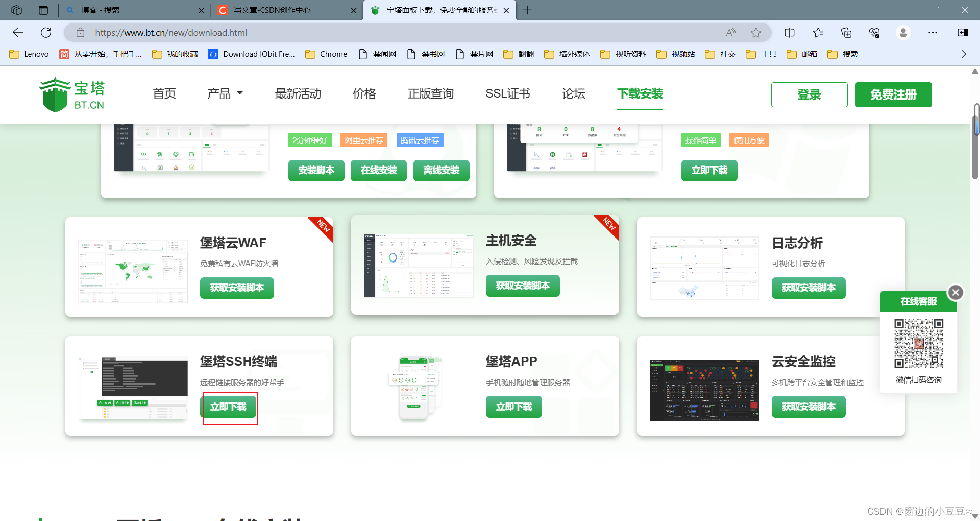
Task: Close the 写文章-CSDN创作中心 tab
Action: 354,10
